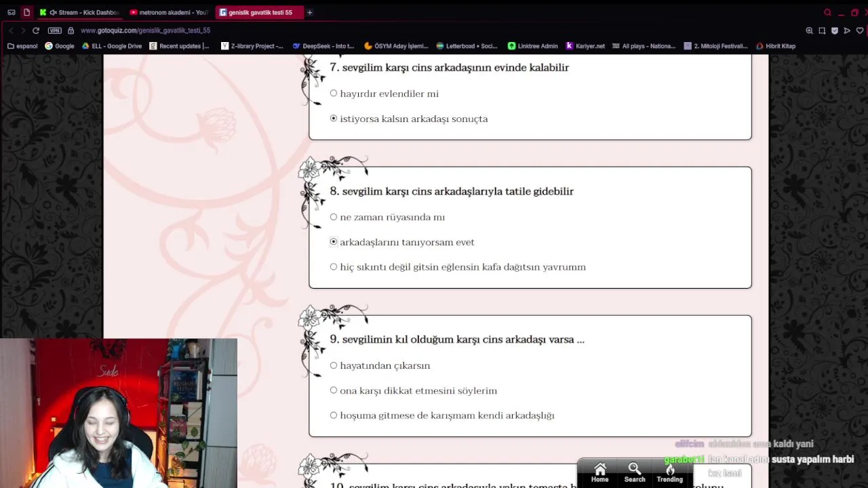Viewport: 868px width, 488px height.
Task: Open the Letterboxd bookmark
Action: tap(467, 46)
